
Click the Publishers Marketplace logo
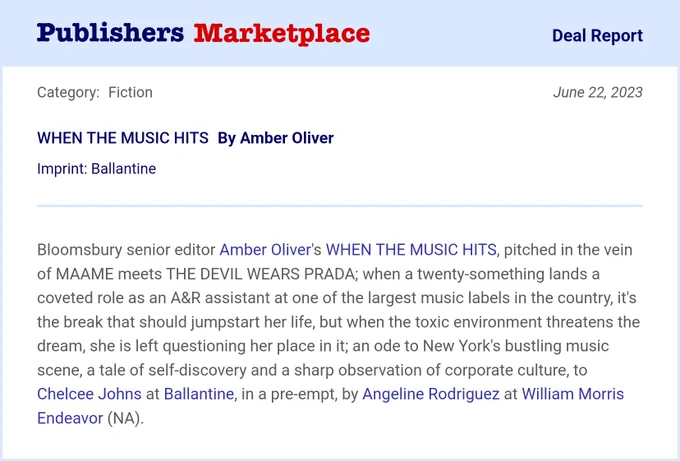coord(203,33)
